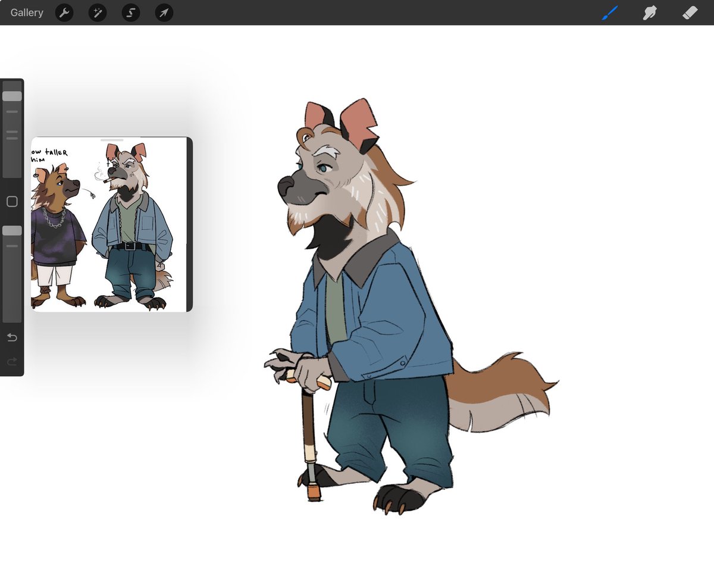Open the Actions menu via the wrench icon
714x588 pixels.
click(x=64, y=12)
